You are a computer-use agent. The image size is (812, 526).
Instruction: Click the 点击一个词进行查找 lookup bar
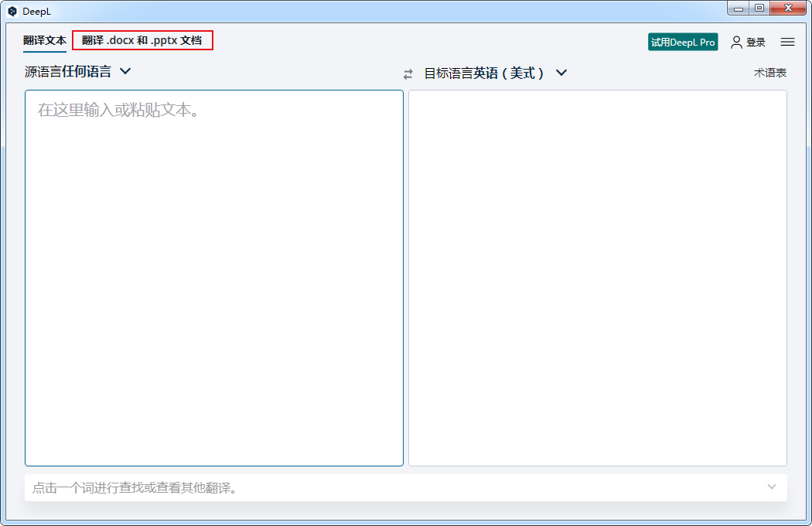406,487
